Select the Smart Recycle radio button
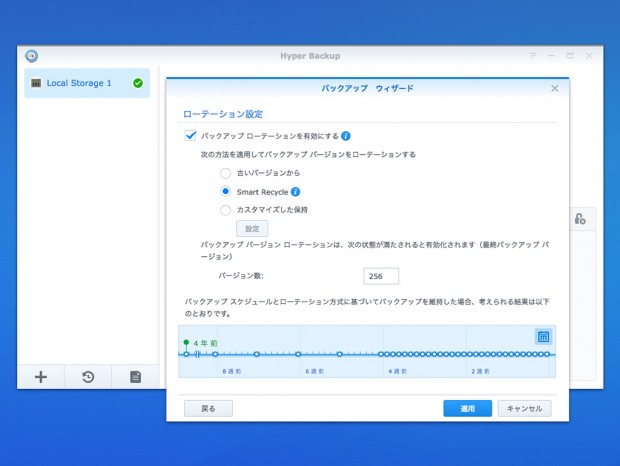This screenshot has height=466, width=620. coord(225,192)
